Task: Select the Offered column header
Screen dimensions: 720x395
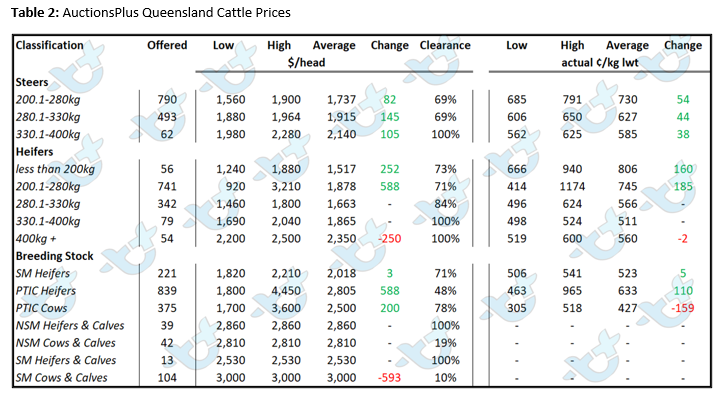Action: click(x=167, y=45)
